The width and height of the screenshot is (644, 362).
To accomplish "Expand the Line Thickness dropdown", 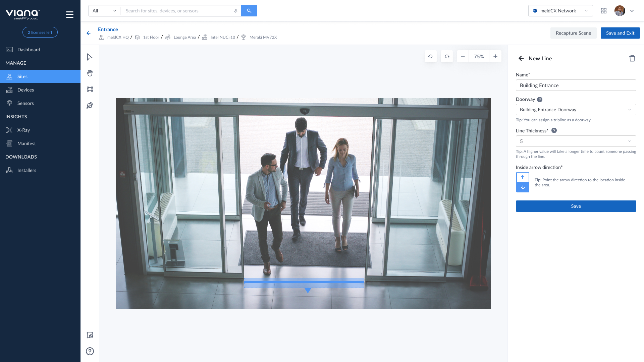I will coord(576,141).
